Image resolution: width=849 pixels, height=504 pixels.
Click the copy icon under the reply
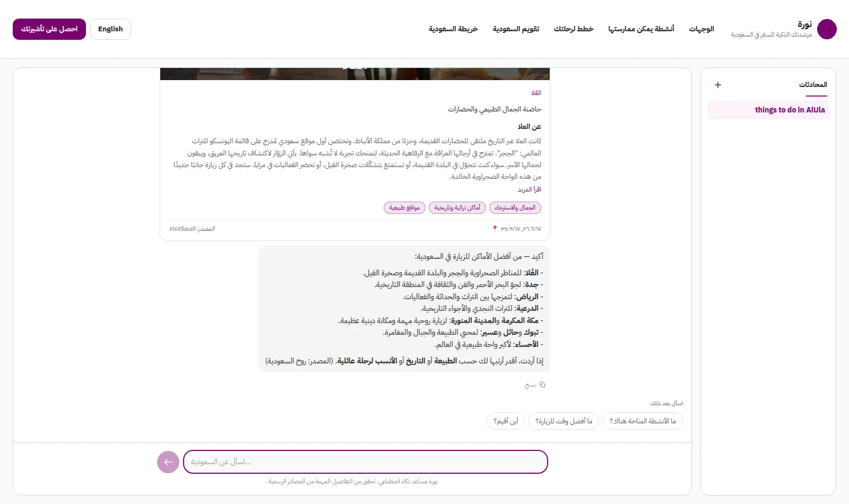(542, 385)
